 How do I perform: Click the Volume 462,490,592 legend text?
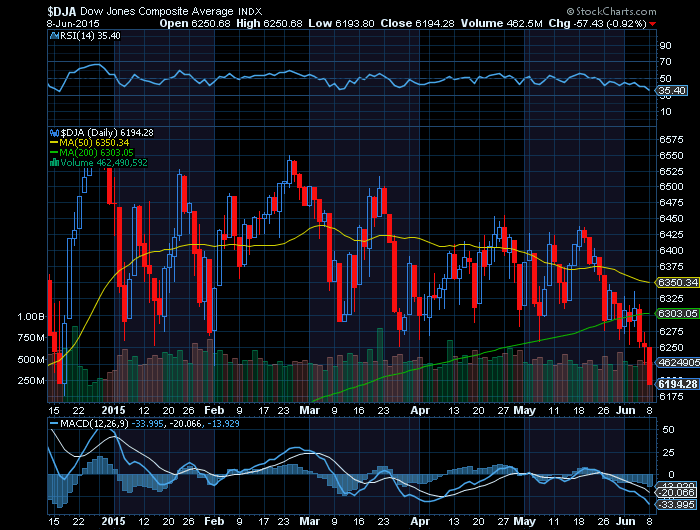click(x=104, y=163)
